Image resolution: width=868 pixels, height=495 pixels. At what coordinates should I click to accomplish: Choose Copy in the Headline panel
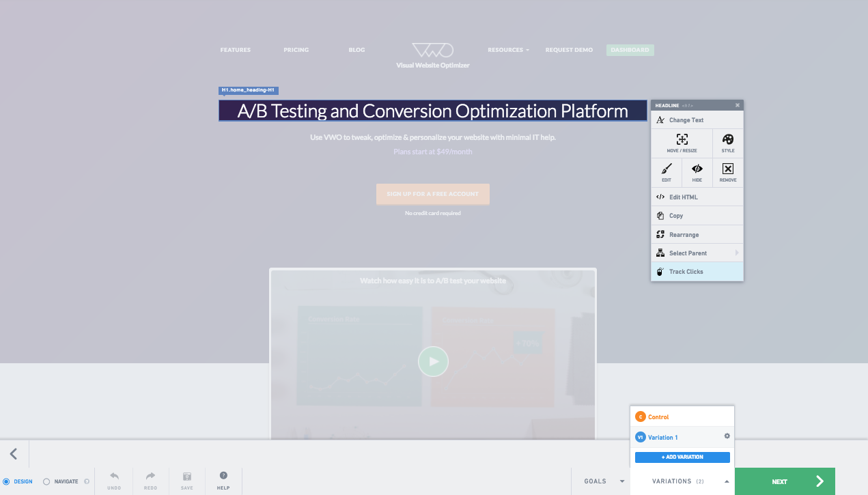(697, 216)
